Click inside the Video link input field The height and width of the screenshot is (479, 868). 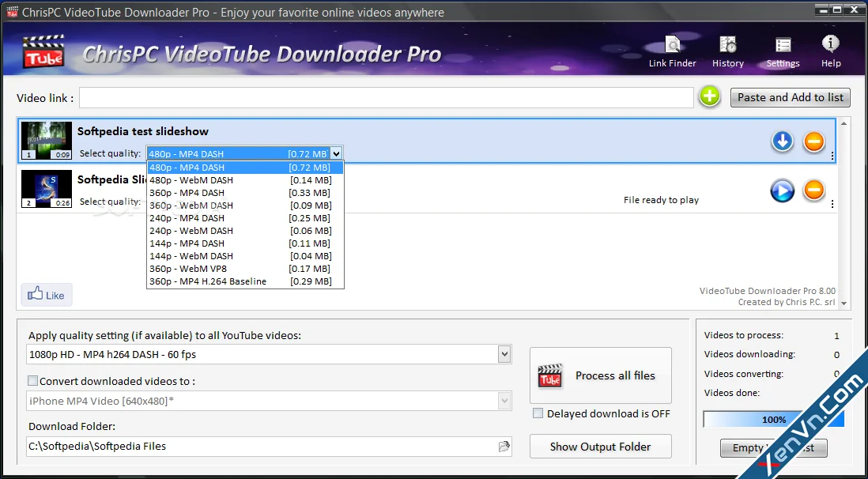coord(386,97)
